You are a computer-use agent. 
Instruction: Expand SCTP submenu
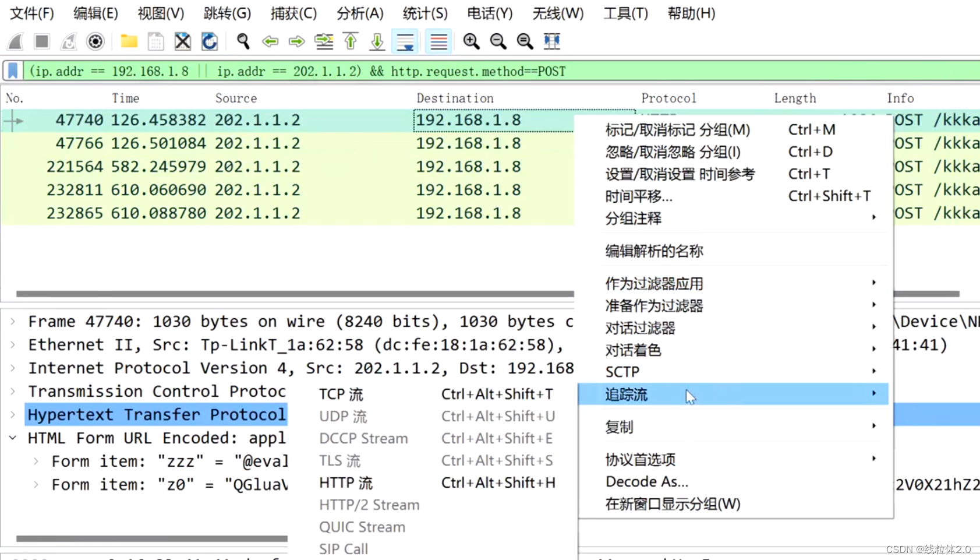coord(734,372)
